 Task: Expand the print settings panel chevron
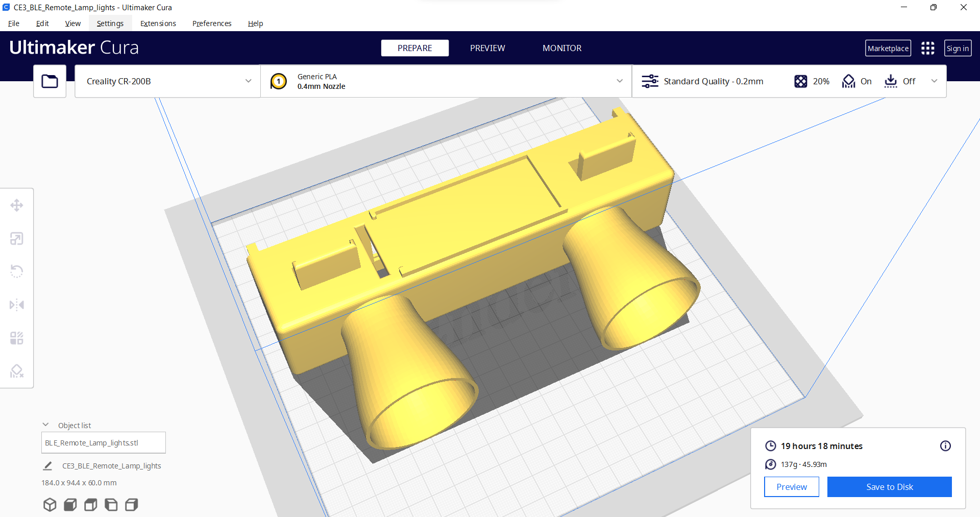(934, 81)
